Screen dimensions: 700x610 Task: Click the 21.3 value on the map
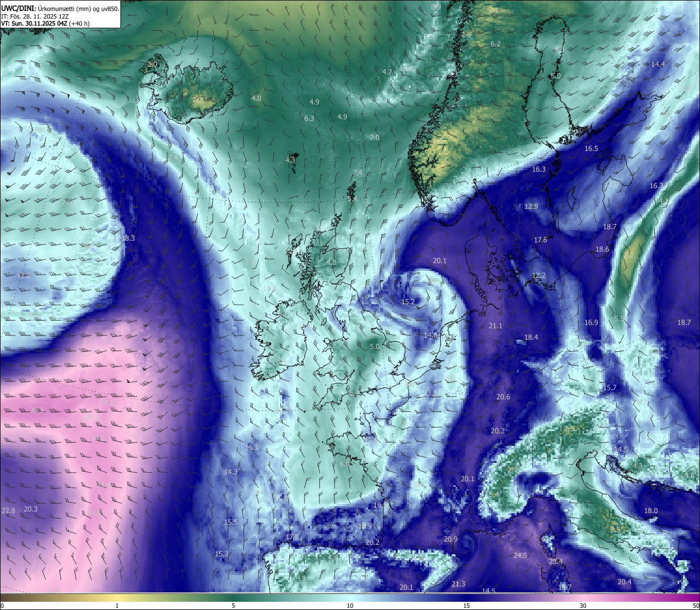click(x=458, y=584)
